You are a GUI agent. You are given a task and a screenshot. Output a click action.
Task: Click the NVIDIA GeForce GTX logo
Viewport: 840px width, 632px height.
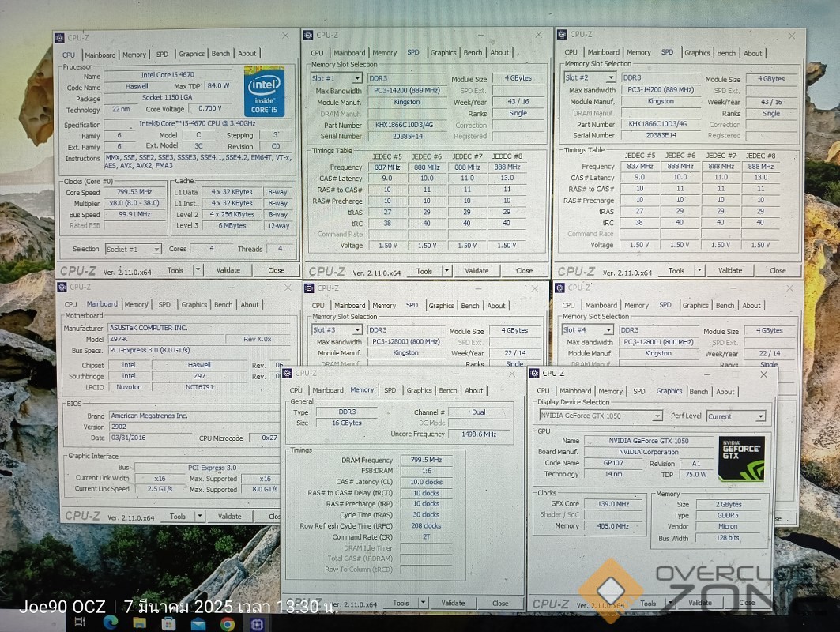point(741,459)
